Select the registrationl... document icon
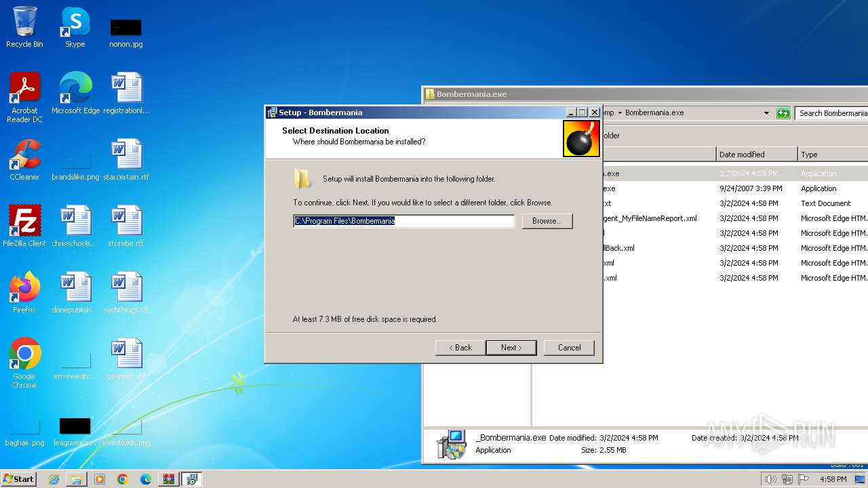The height and width of the screenshot is (488, 868). pyautogui.click(x=126, y=94)
